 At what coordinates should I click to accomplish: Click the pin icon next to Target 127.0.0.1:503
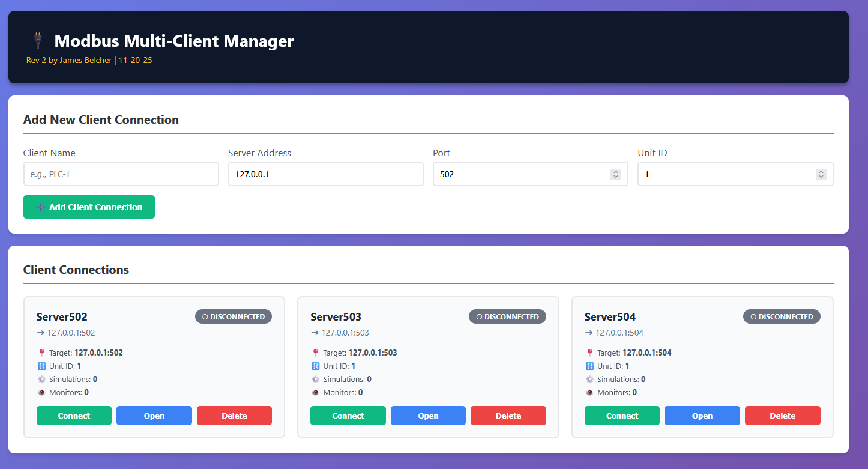click(x=316, y=353)
